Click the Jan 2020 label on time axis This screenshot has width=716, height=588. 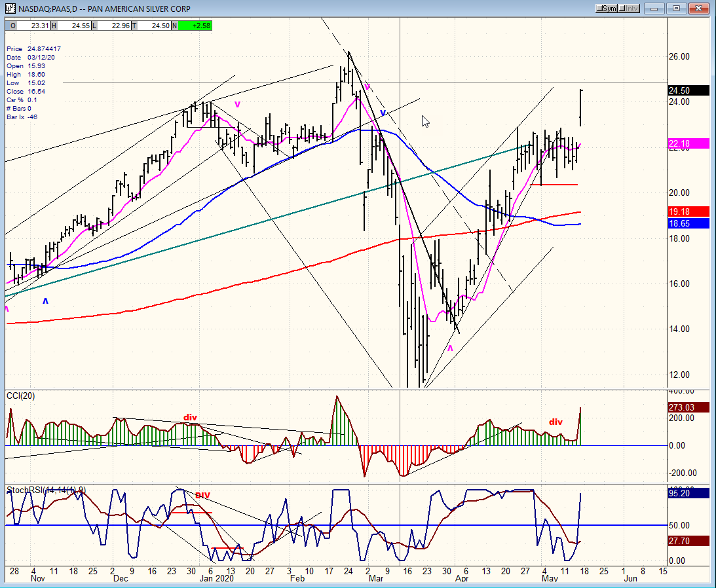click(x=216, y=578)
